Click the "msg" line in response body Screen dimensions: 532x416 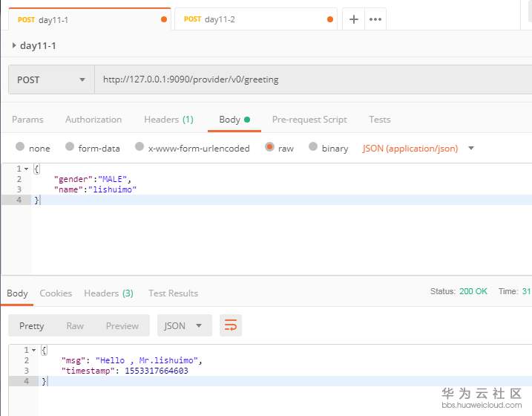pyautogui.click(x=131, y=360)
